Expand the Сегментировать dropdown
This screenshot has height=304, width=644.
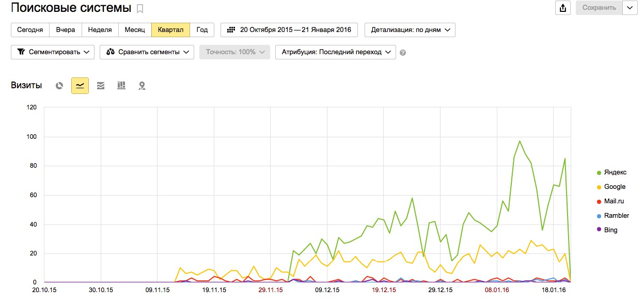pyautogui.click(x=53, y=52)
